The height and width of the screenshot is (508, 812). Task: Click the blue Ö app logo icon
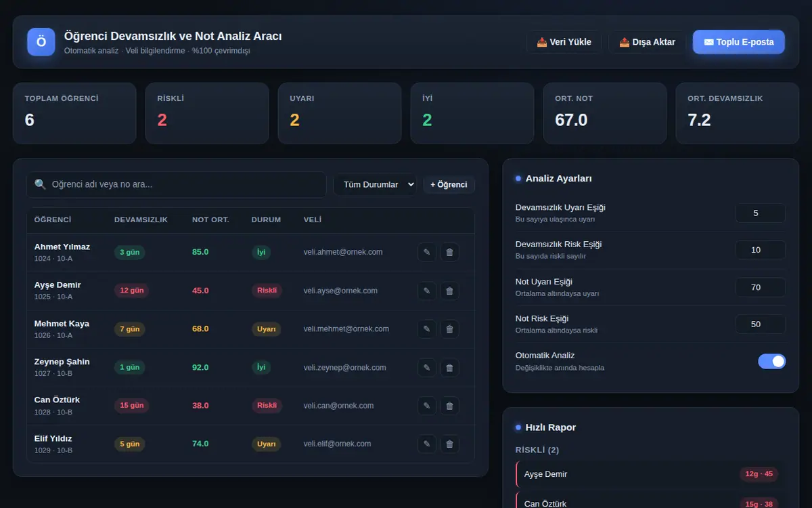41,42
